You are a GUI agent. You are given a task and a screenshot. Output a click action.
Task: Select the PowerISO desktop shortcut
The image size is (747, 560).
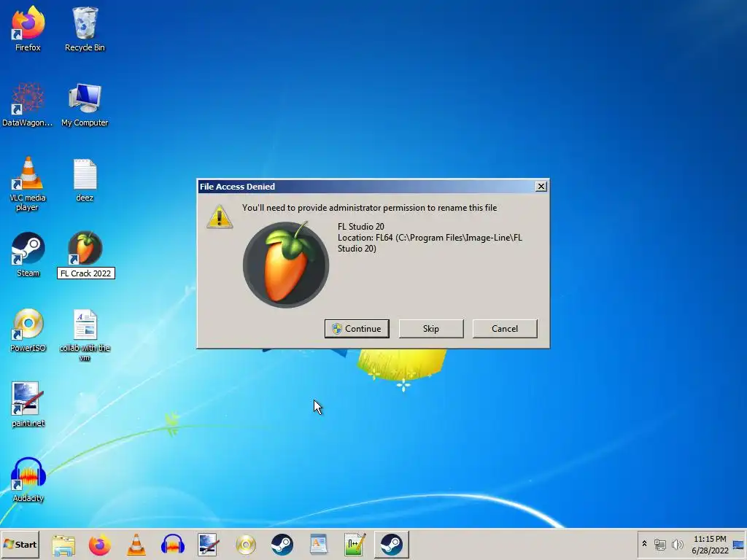[28, 330]
